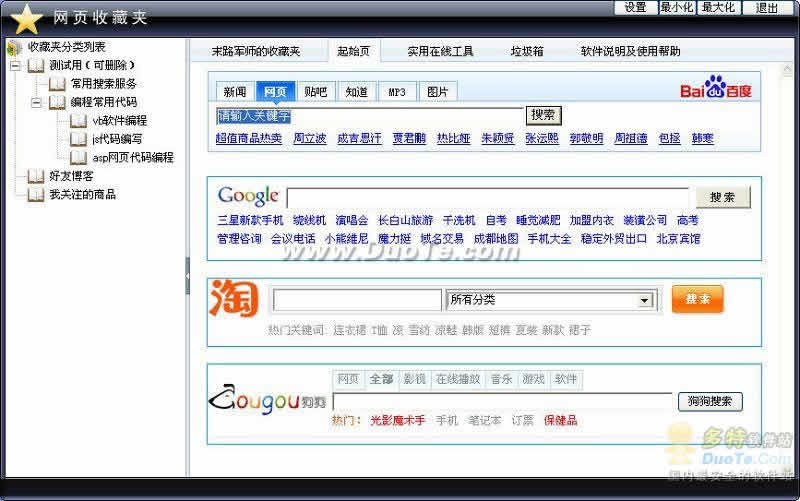The image size is (800, 501).
Task: Select Gougou 影视 tab
Action: coord(414,379)
